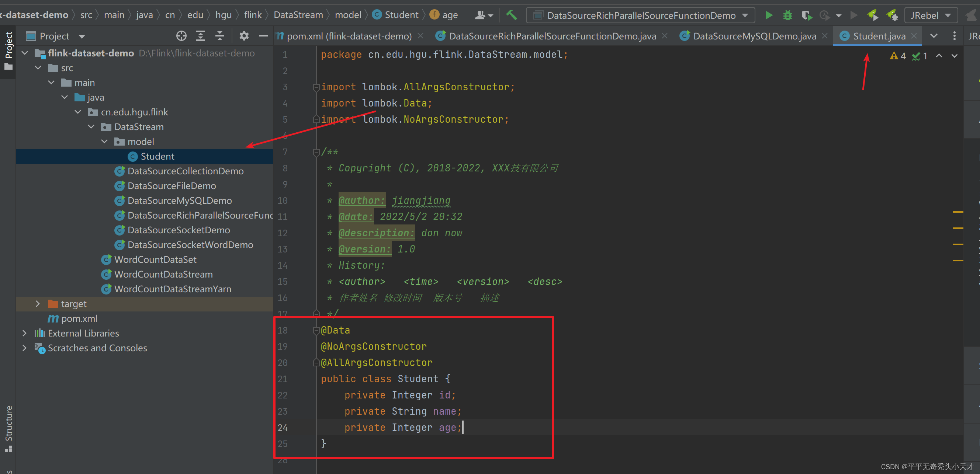Screen dimensions: 980x474
Task: Open Project panel settings gear
Action: point(244,36)
